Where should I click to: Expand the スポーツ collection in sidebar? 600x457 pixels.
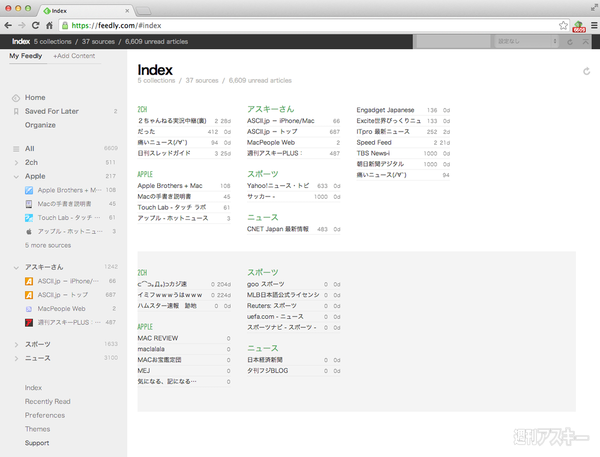tap(16, 345)
